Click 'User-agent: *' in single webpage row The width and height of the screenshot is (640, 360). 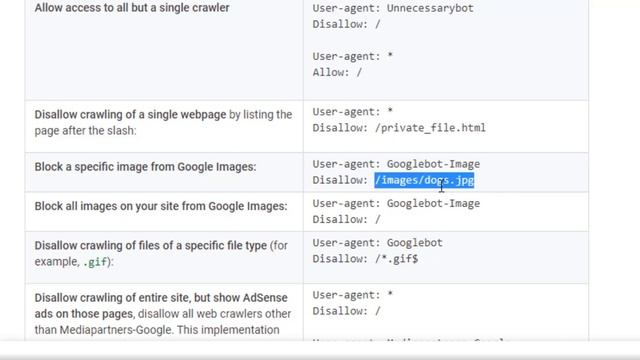click(353, 111)
